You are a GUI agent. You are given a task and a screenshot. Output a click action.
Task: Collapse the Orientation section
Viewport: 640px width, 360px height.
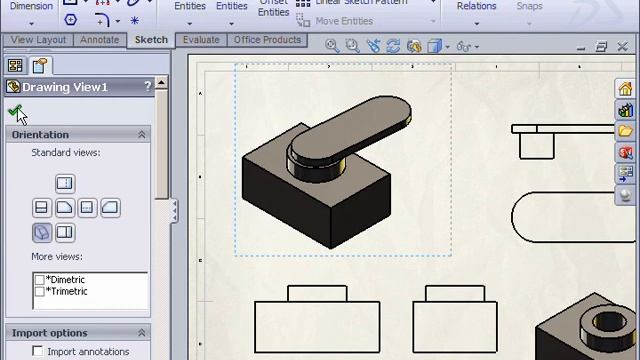[142, 134]
